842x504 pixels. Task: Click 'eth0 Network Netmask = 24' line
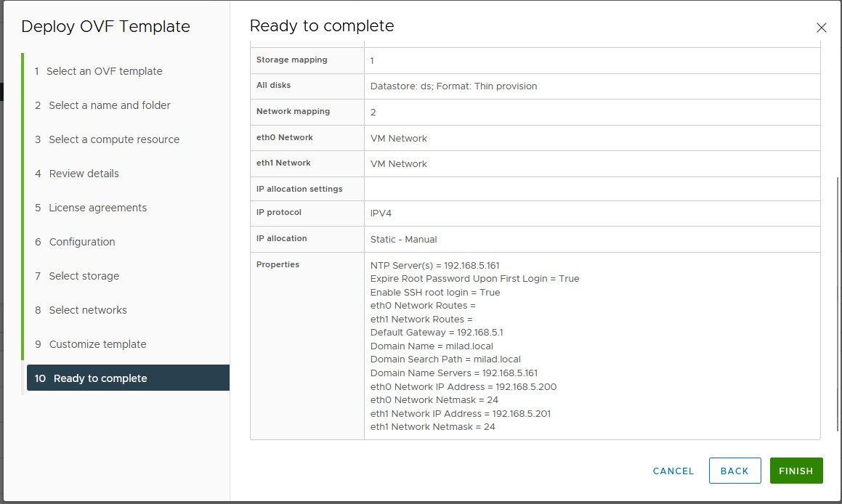(434, 400)
